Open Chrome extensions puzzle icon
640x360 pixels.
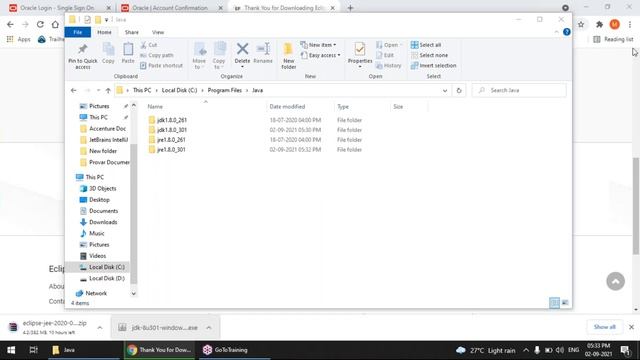pyautogui.click(x=599, y=24)
